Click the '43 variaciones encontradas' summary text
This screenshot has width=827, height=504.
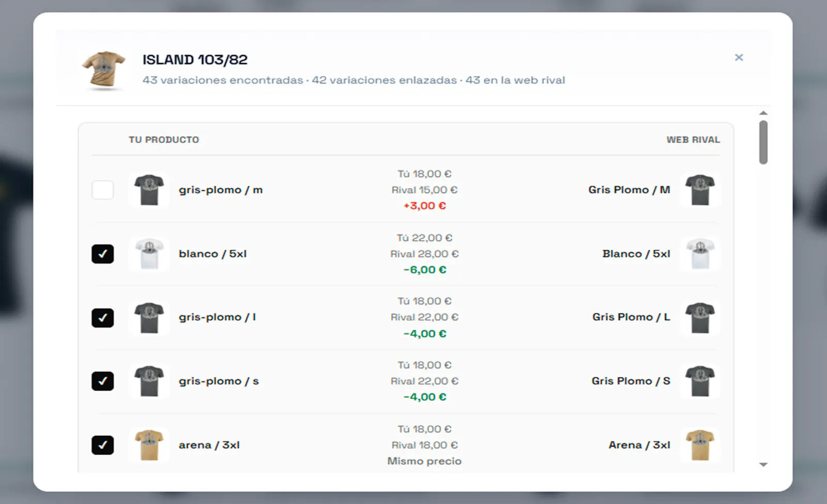pos(223,81)
